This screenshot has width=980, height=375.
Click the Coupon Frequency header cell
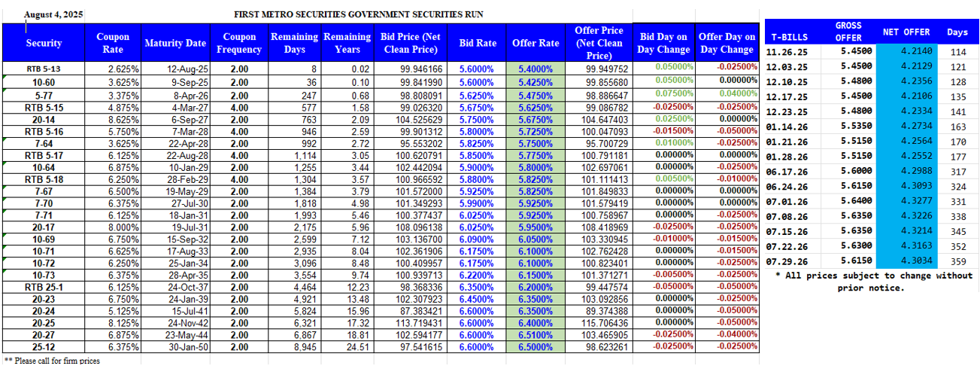(239, 43)
